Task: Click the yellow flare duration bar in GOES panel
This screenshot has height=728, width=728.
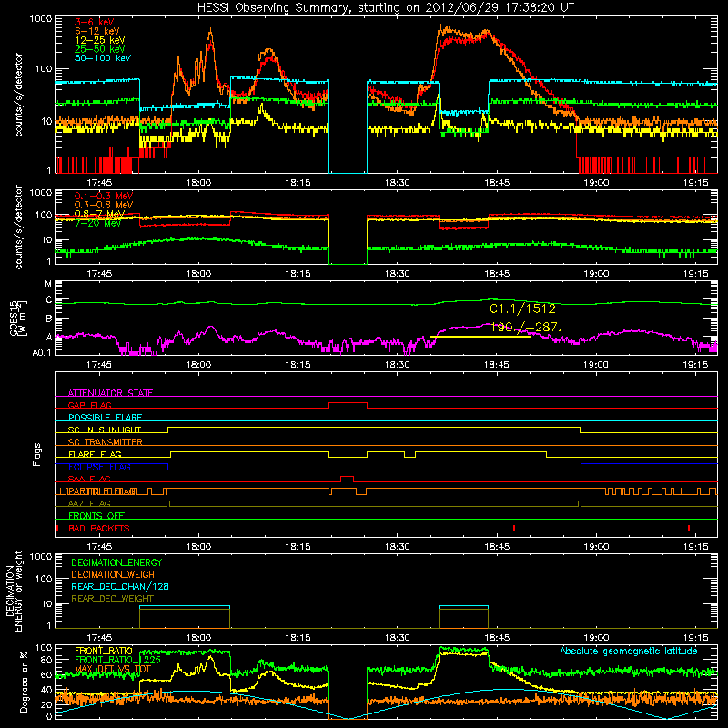Action: 480,337
